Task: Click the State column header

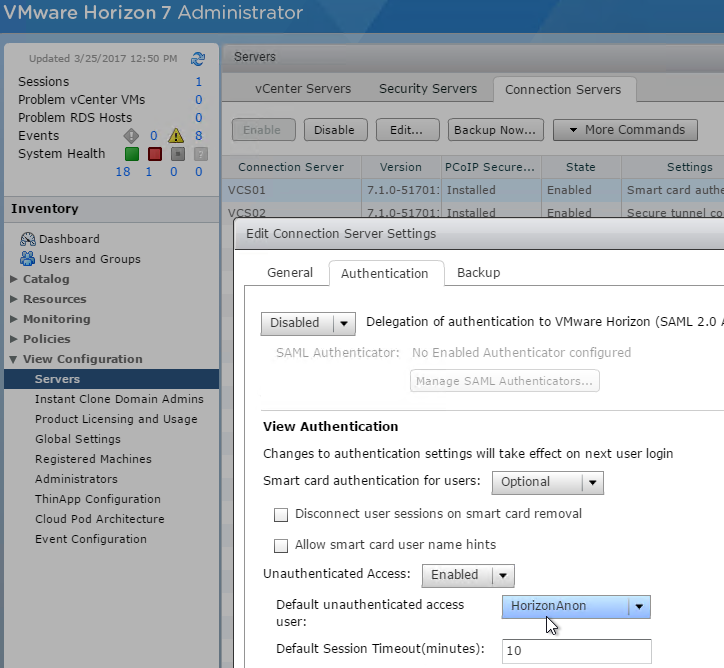Action: click(x=581, y=167)
